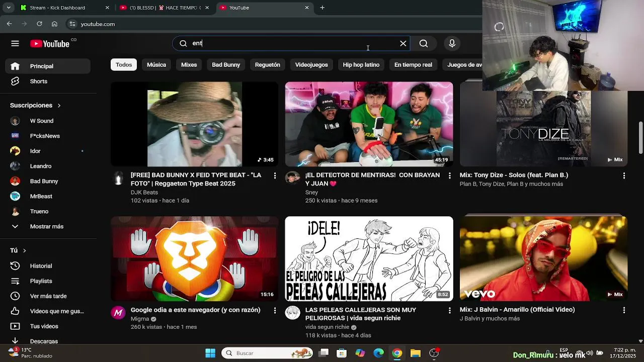
Task: Select the Videojuegos filter chip
Action: click(x=311, y=64)
